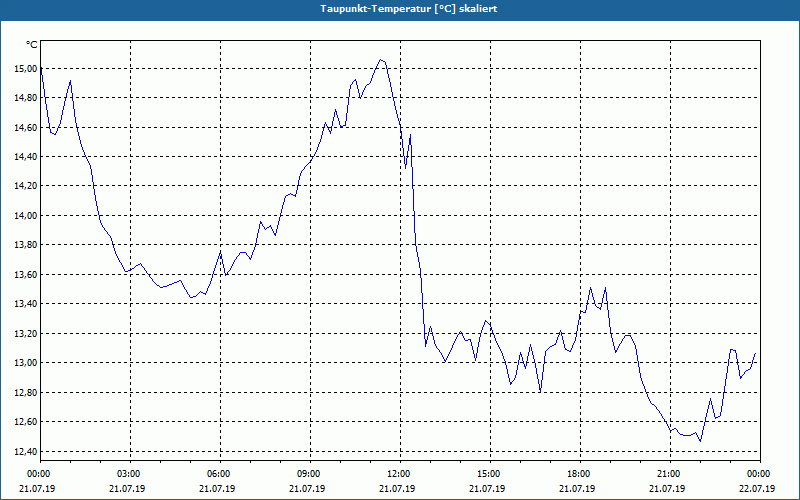Click the 00:00 label above date 22.07.19
This screenshot has height=500, width=800.
759,474
